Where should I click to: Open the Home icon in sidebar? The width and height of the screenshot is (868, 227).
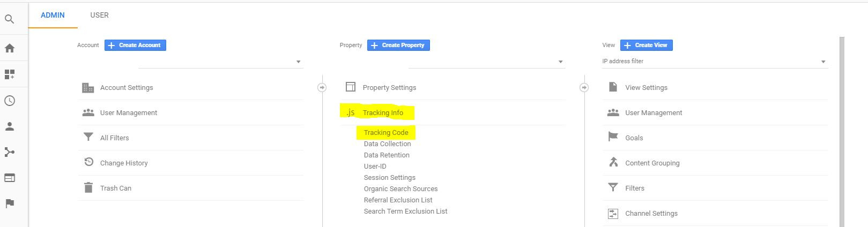(x=9, y=48)
